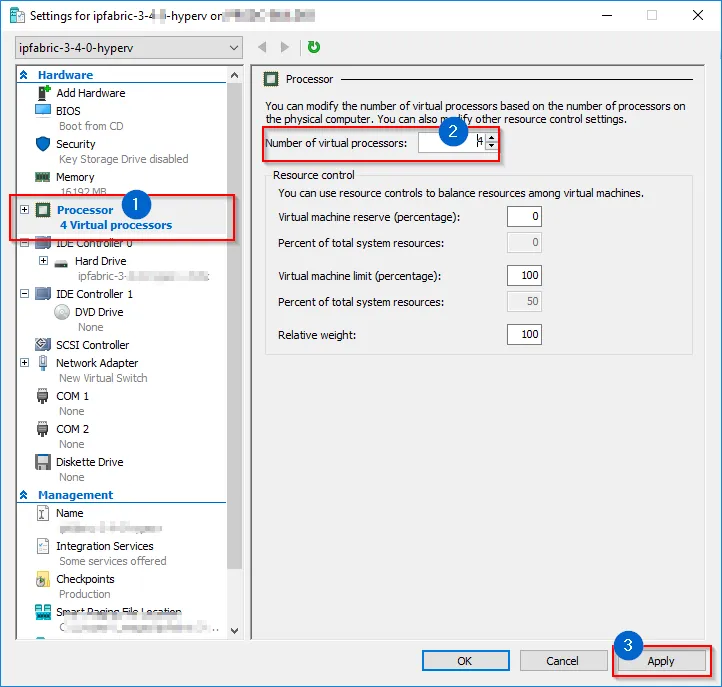Screen dimensions: 722x687
Task: Click the OK button
Action: pyautogui.click(x=465, y=661)
